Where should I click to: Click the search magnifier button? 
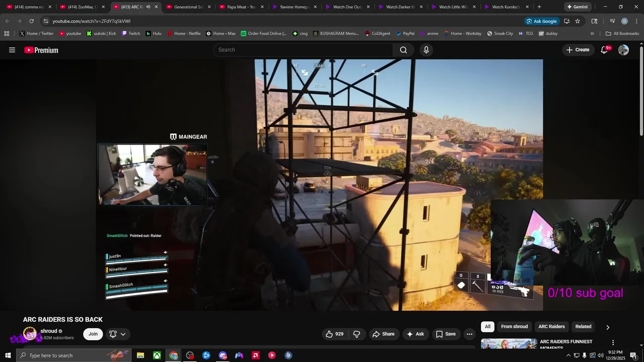point(404,50)
